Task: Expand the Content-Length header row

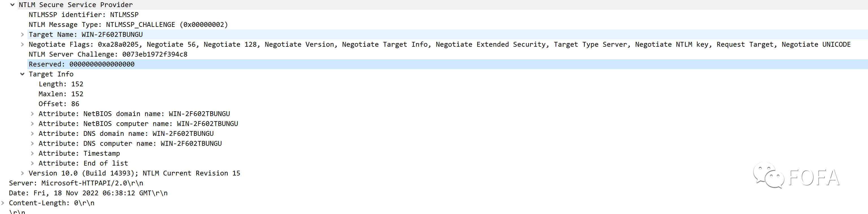Action: [3, 203]
